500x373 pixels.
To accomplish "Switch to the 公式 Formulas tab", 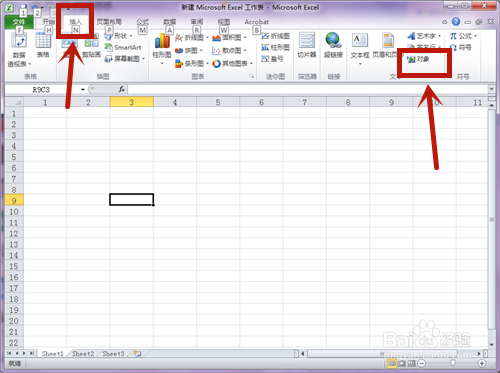I will pos(142,22).
